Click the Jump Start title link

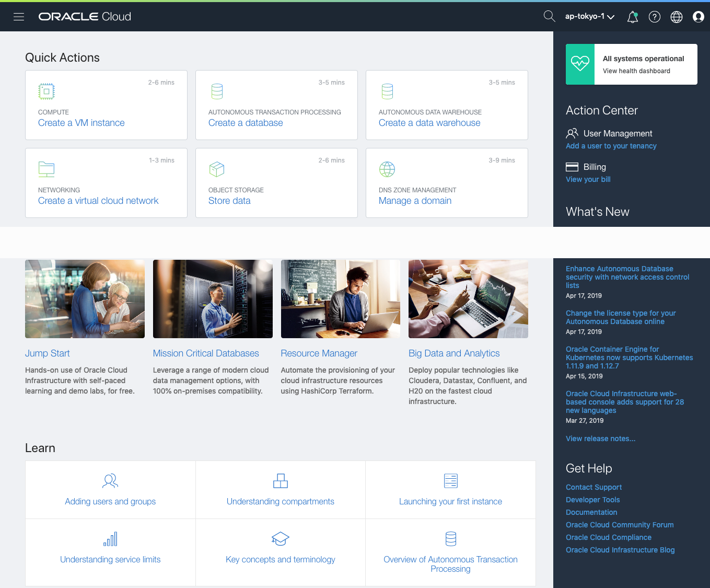click(x=48, y=353)
